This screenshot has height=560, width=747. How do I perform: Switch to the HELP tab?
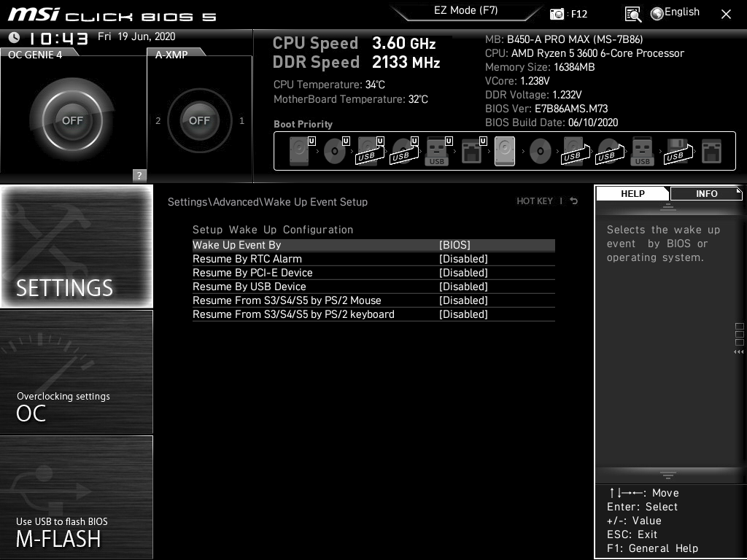point(632,193)
